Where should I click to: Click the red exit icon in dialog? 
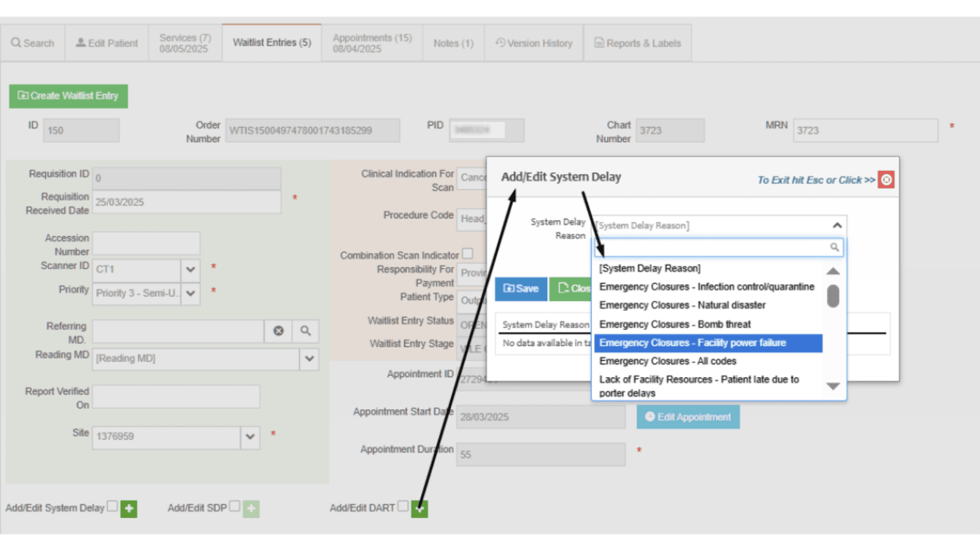pyautogui.click(x=886, y=179)
